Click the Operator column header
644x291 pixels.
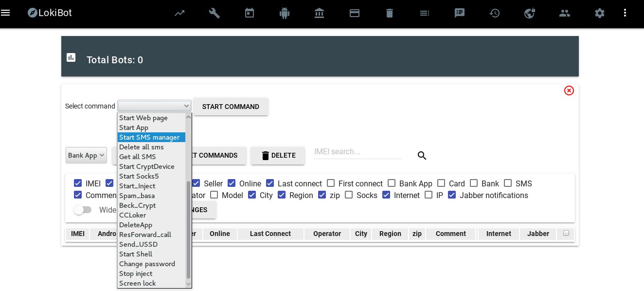(x=327, y=234)
